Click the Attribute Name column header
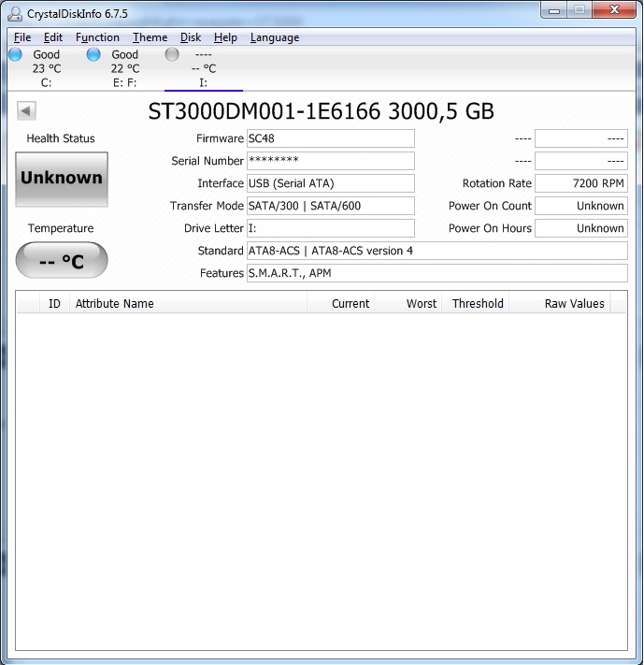Screen dimensions: 644x665 [188, 304]
